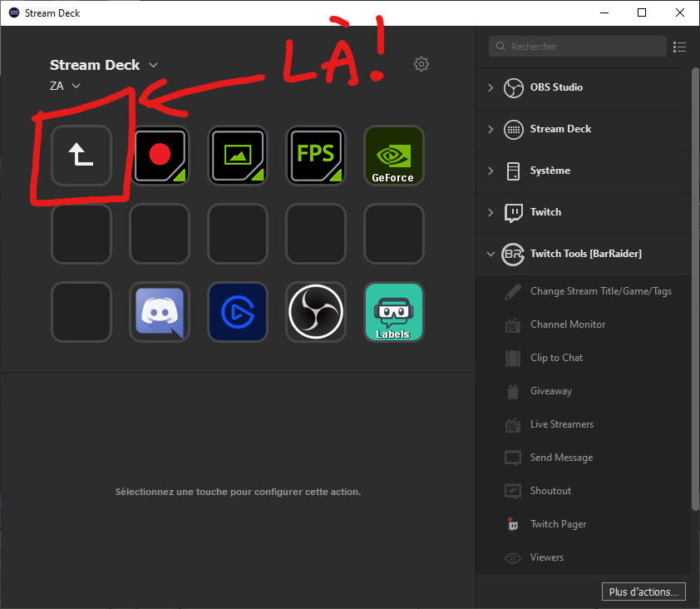Click the Plus d'actions button
Screen dimensions: 700x609
643,592
